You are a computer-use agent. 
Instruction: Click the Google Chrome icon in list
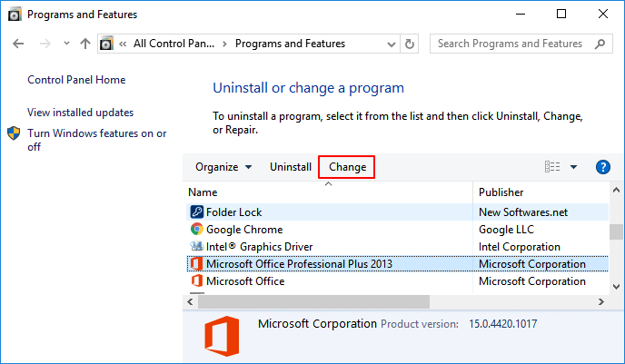pos(195,230)
